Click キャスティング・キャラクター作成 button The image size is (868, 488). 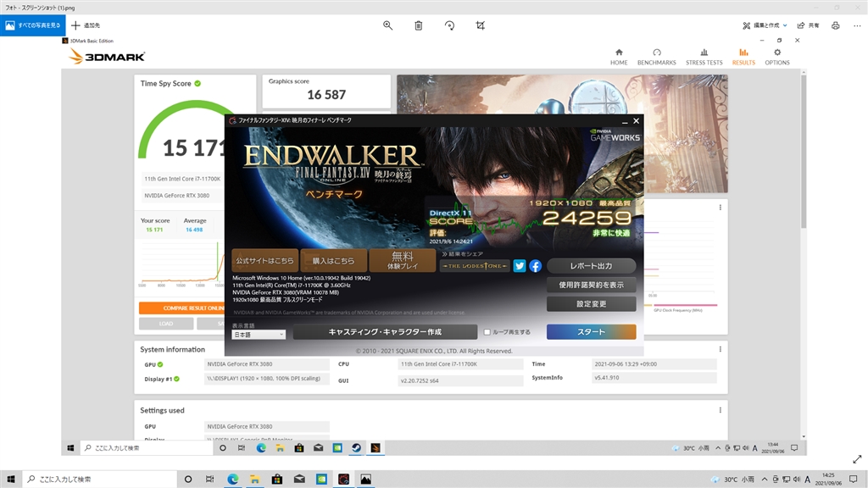(x=385, y=332)
